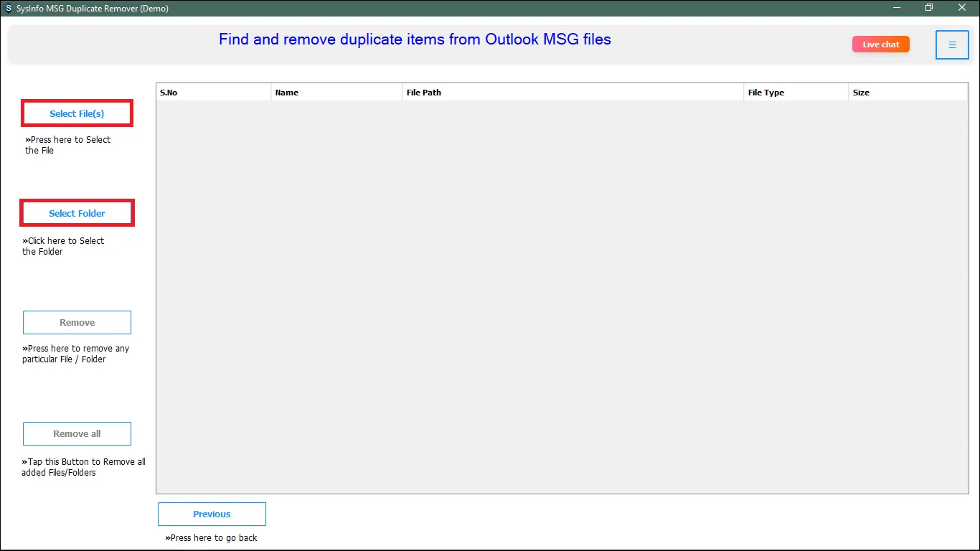Restore down the application window

929,8
